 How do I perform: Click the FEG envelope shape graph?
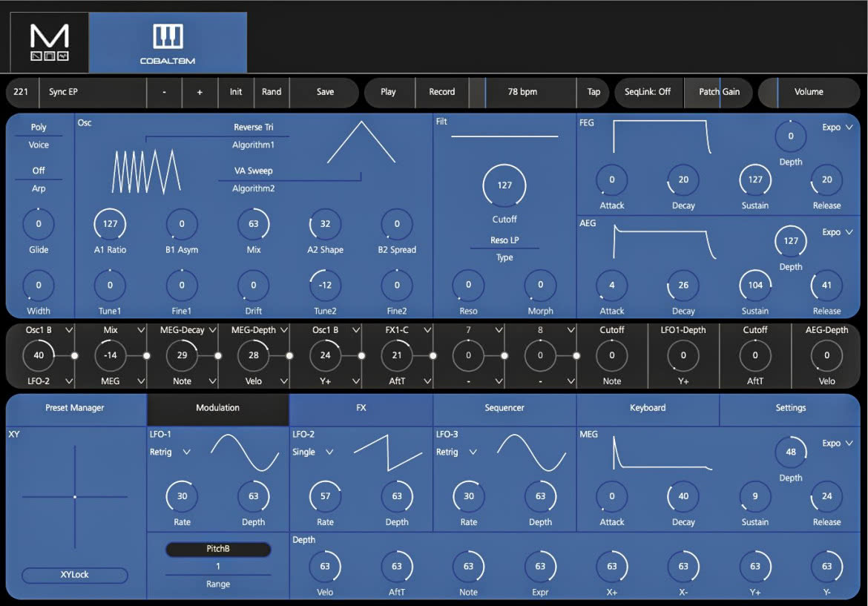(662, 136)
